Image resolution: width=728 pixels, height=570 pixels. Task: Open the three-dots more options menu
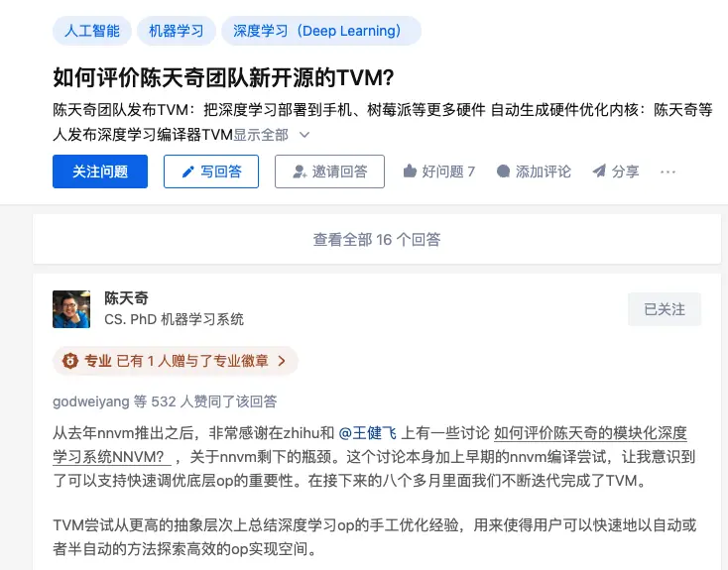point(667,171)
